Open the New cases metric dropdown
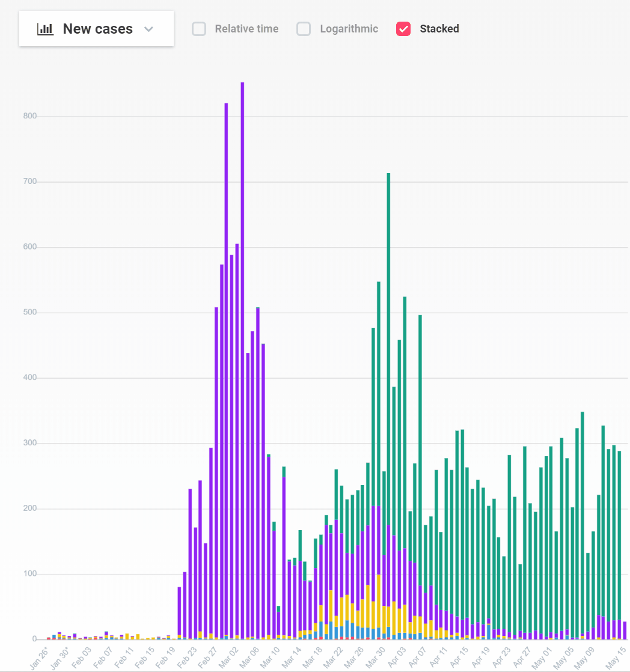630x672 pixels. point(96,28)
